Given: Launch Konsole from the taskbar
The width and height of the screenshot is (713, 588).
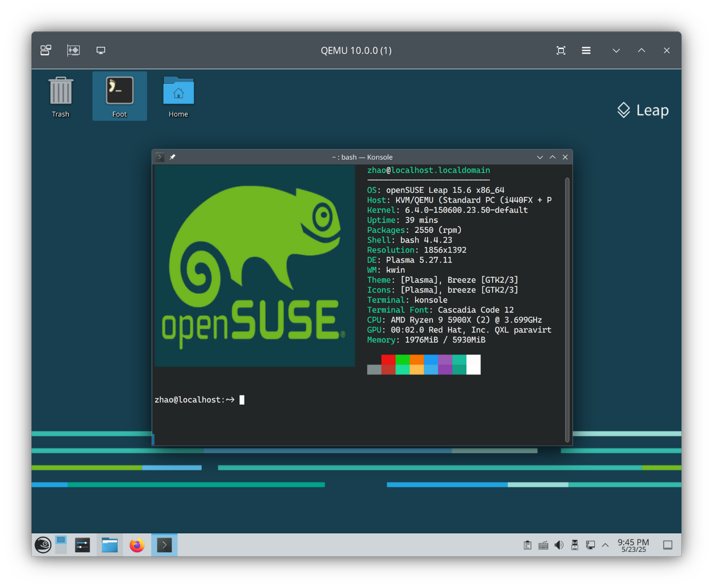Looking at the screenshot, I should pos(164,544).
